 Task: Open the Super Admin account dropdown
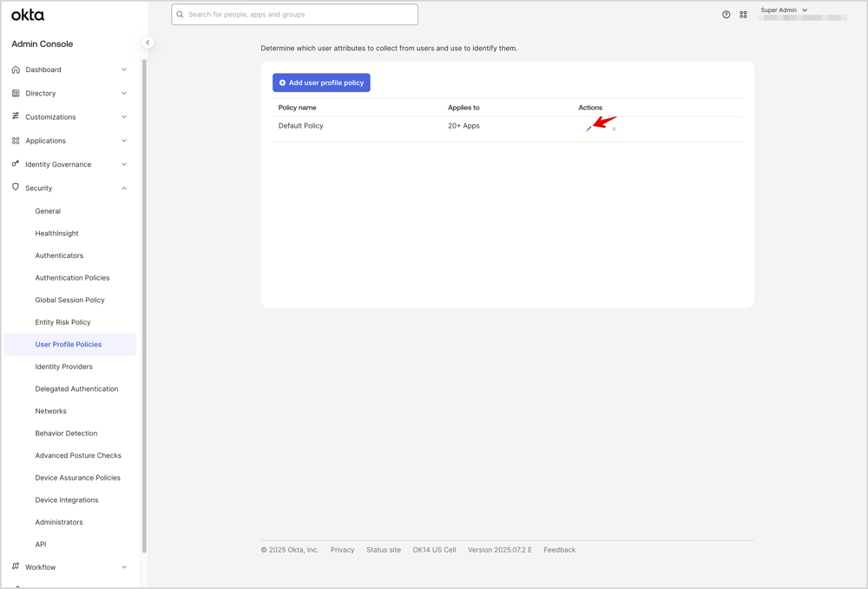784,10
